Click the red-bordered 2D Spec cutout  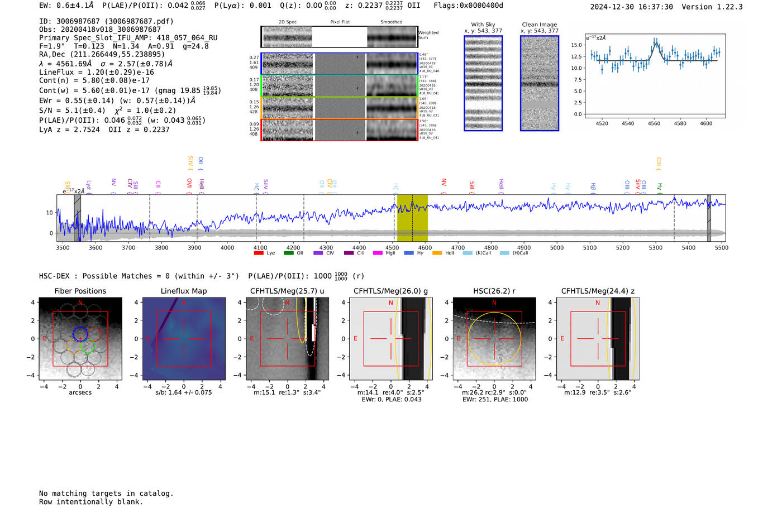coord(288,130)
